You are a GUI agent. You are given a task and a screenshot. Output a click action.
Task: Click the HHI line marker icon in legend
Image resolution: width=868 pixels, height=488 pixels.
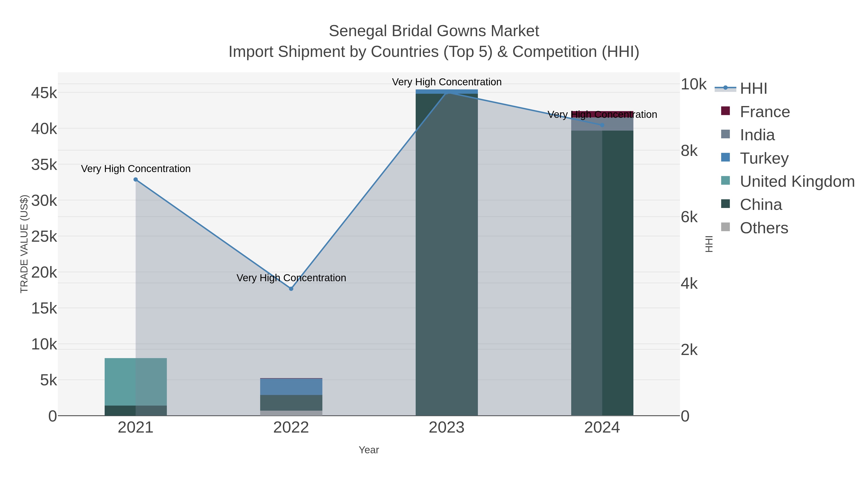coord(726,88)
